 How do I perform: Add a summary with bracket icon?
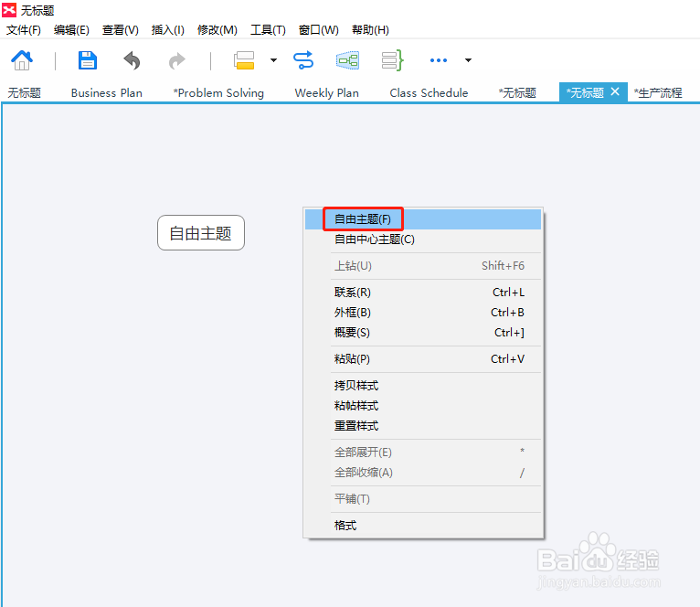(x=392, y=60)
